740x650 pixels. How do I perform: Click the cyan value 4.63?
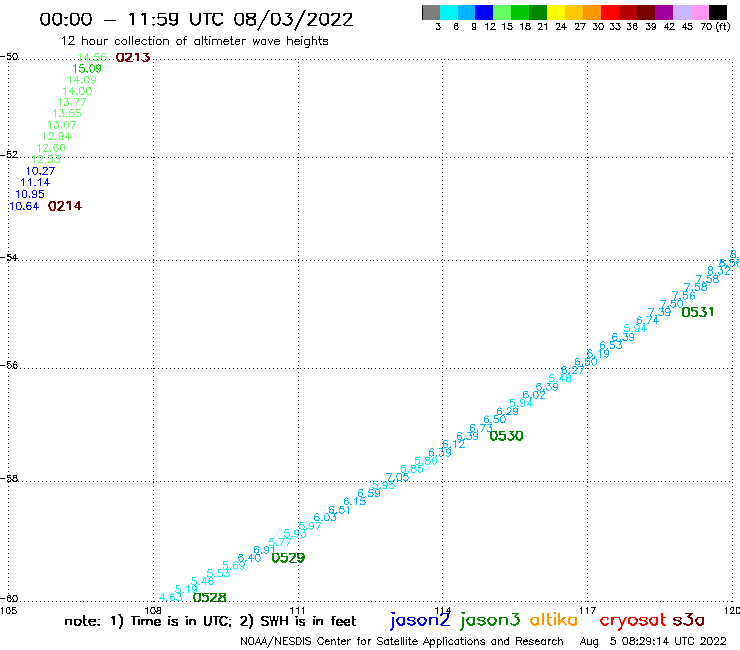coord(171,597)
